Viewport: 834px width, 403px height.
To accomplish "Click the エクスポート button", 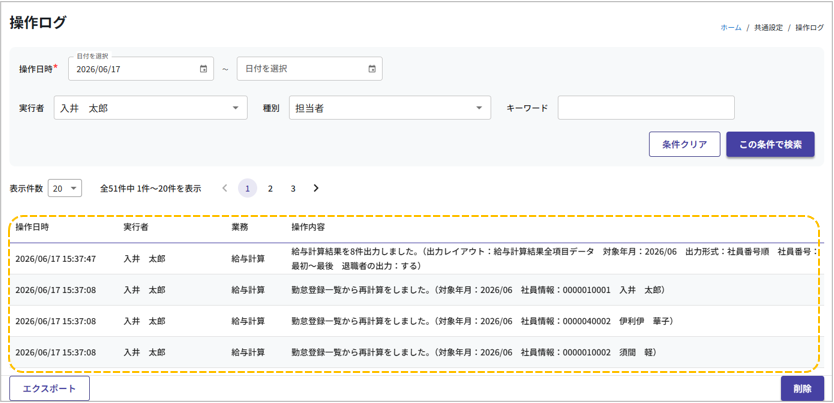I will pyautogui.click(x=49, y=388).
